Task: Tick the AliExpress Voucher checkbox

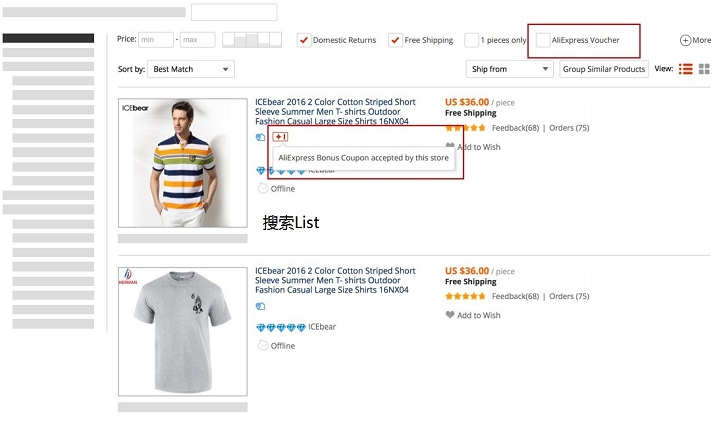Action: pyautogui.click(x=543, y=40)
